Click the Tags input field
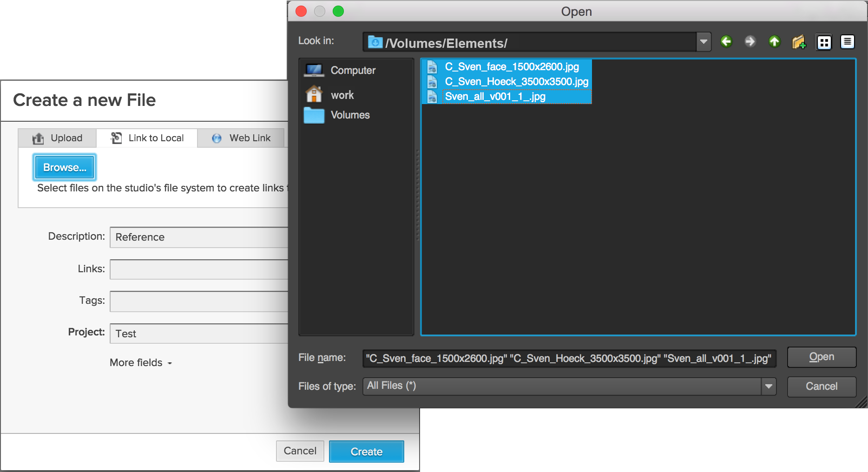This screenshot has width=868, height=472. pyautogui.click(x=199, y=301)
